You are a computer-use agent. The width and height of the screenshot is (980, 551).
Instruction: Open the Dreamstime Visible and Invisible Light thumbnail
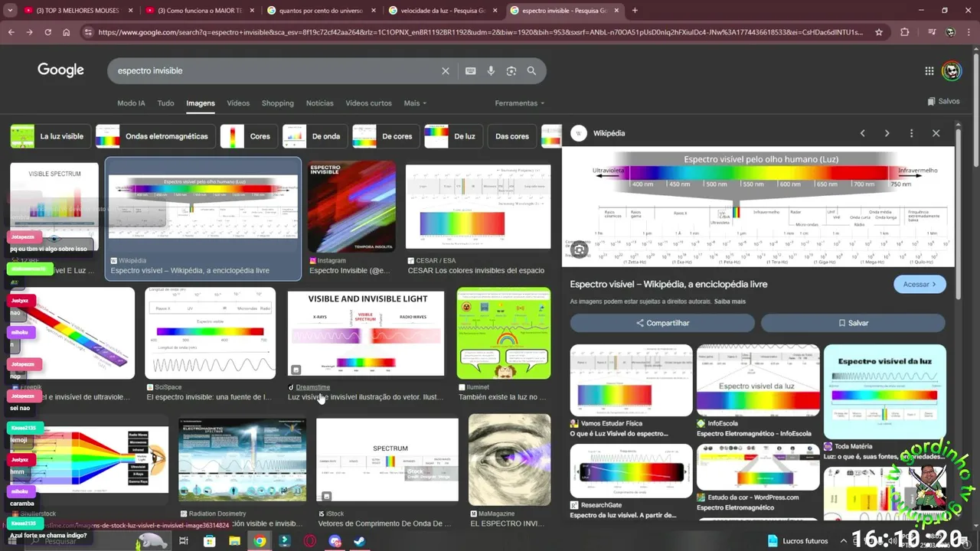[365, 334]
